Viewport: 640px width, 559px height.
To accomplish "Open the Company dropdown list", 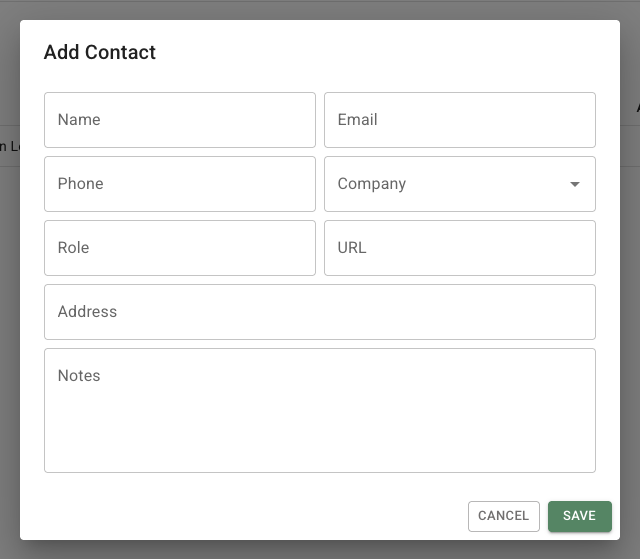I will tap(460, 184).
